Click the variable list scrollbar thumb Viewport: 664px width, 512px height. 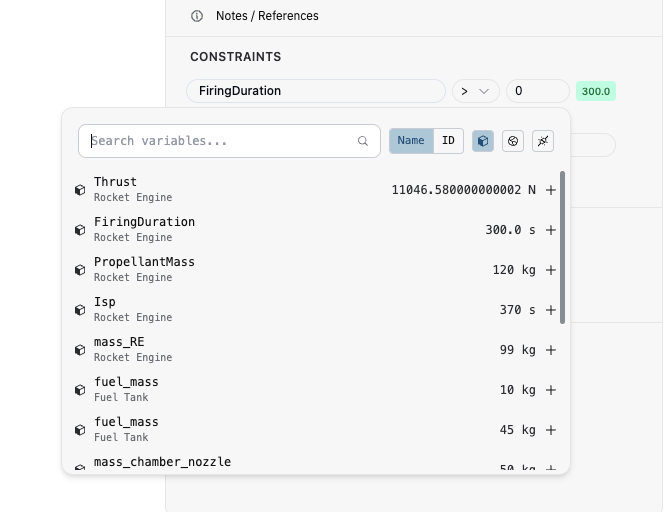point(562,247)
